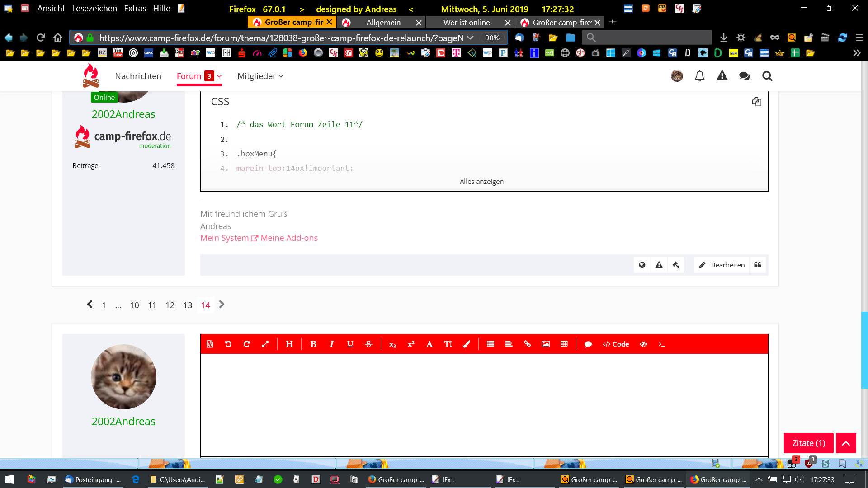Open forum search magnifier
The image size is (868, 488).
pyautogui.click(x=767, y=76)
